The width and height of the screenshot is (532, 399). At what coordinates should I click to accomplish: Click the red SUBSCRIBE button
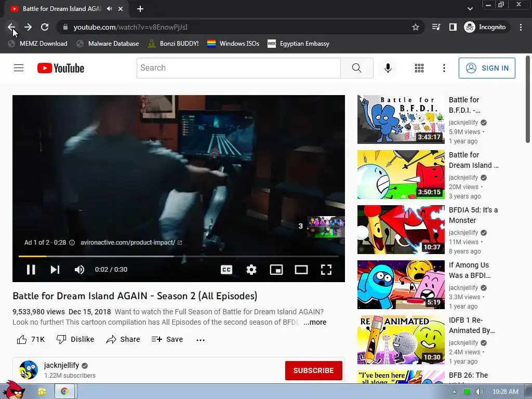(x=313, y=370)
